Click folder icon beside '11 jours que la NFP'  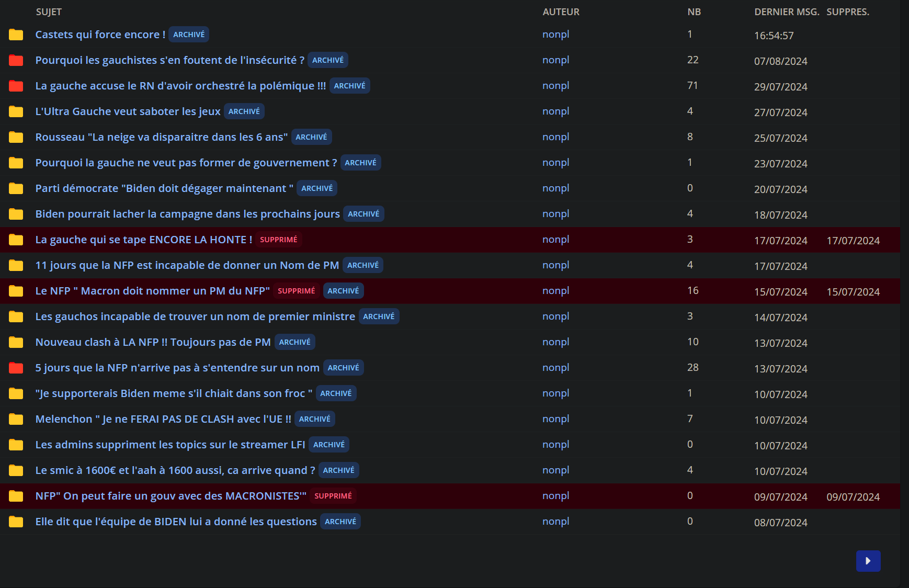click(16, 265)
